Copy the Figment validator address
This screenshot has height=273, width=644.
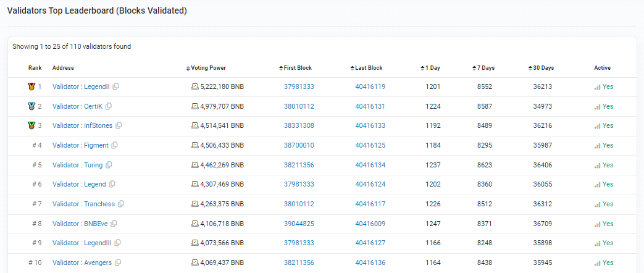pos(114,146)
